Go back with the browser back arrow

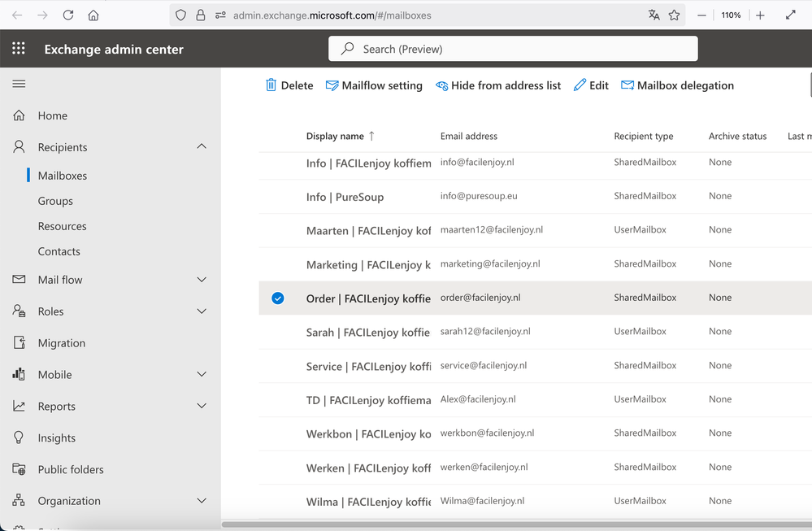[17, 15]
